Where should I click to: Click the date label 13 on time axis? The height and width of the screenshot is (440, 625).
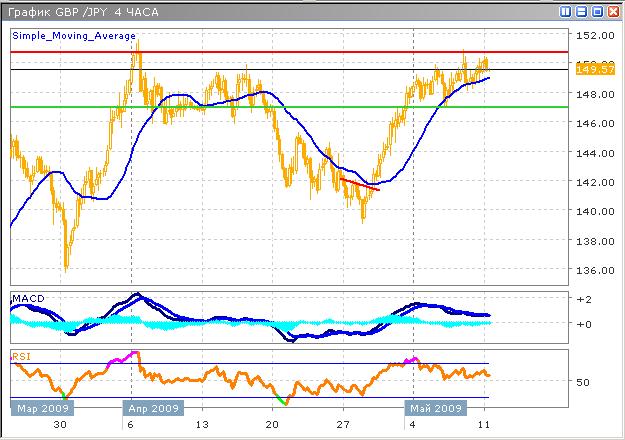point(203,425)
